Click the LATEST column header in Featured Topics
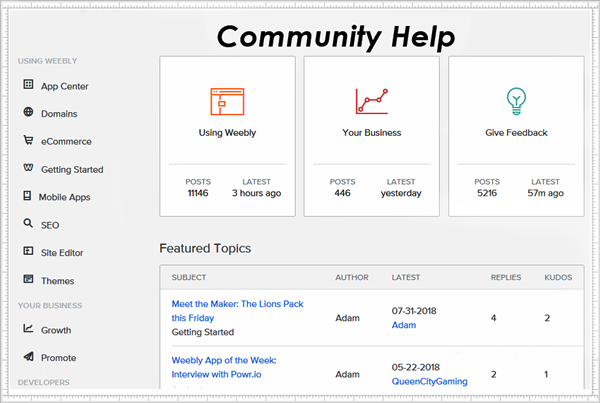 (406, 277)
